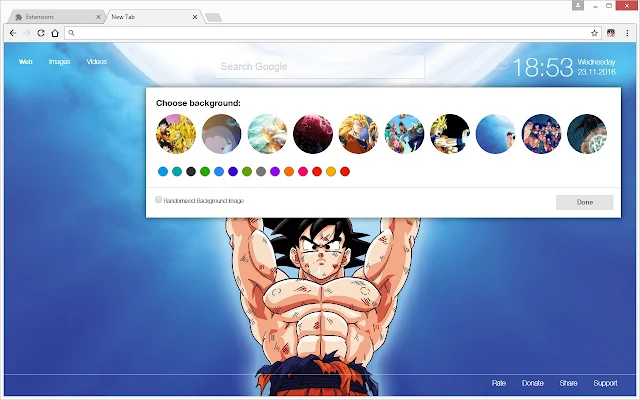
Task: Click the browser forward arrow
Action: click(27, 33)
